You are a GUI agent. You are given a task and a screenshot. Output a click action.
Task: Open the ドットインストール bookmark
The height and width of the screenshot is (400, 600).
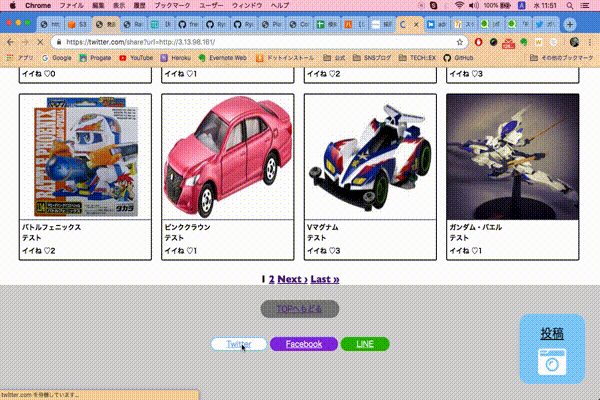pyautogui.click(x=285, y=58)
